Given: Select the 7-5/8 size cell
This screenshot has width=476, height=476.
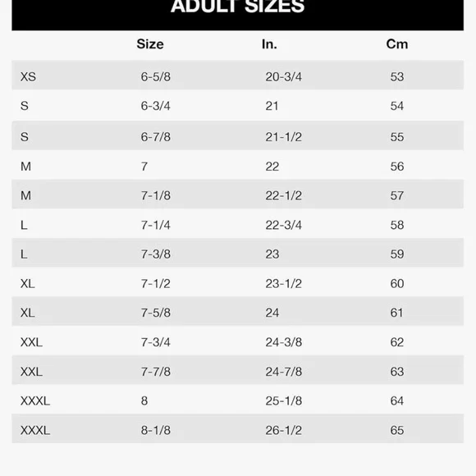Looking at the screenshot, I should click(x=155, y=313).
